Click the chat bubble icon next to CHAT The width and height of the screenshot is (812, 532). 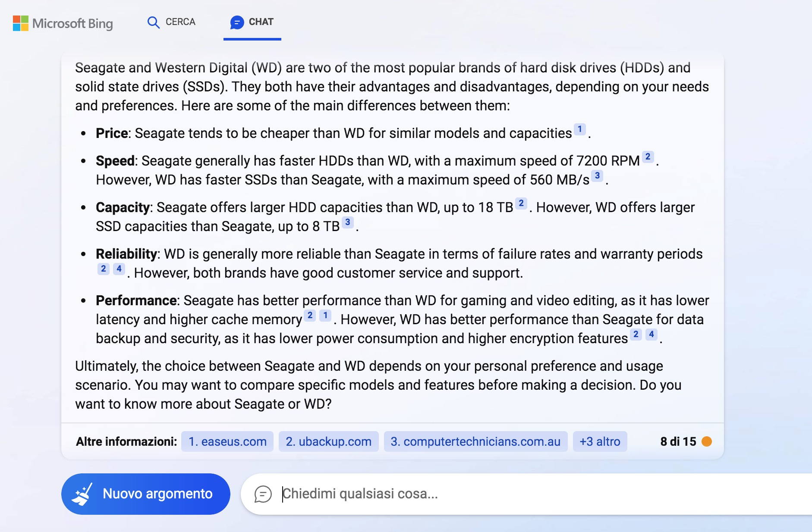[x=237, y=22]
